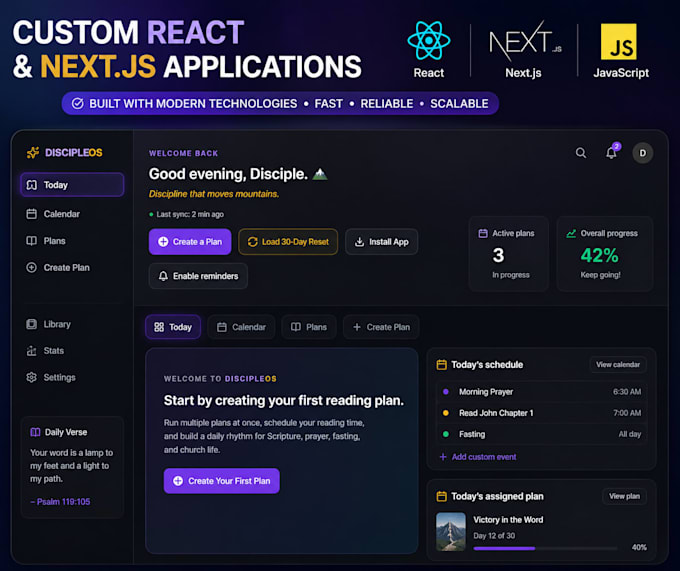
Task: Click the green dot beside Fasting
Action: (445, 434)
